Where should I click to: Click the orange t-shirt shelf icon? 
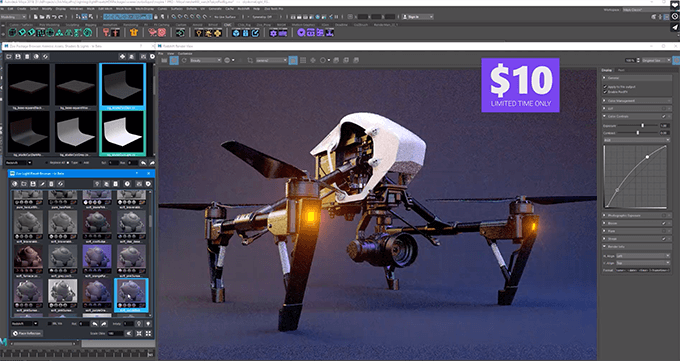pos(134,33)
